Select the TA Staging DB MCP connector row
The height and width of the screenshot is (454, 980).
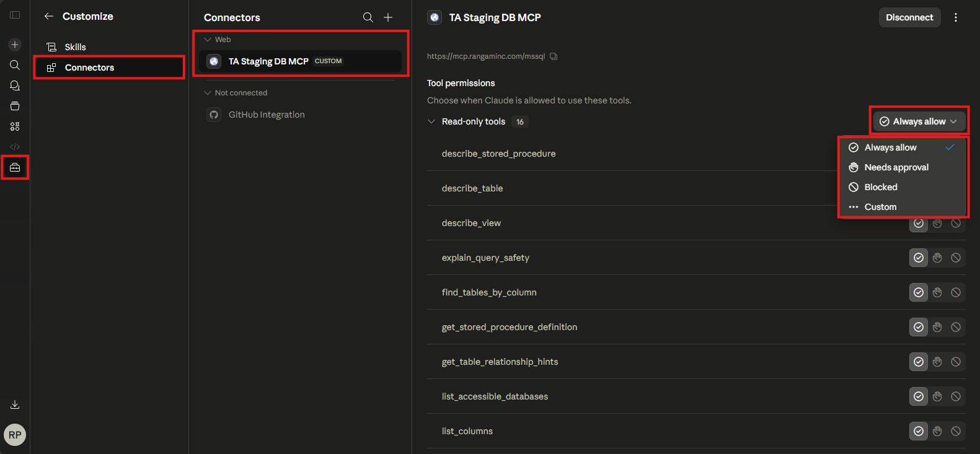click(x=301, y=61)
